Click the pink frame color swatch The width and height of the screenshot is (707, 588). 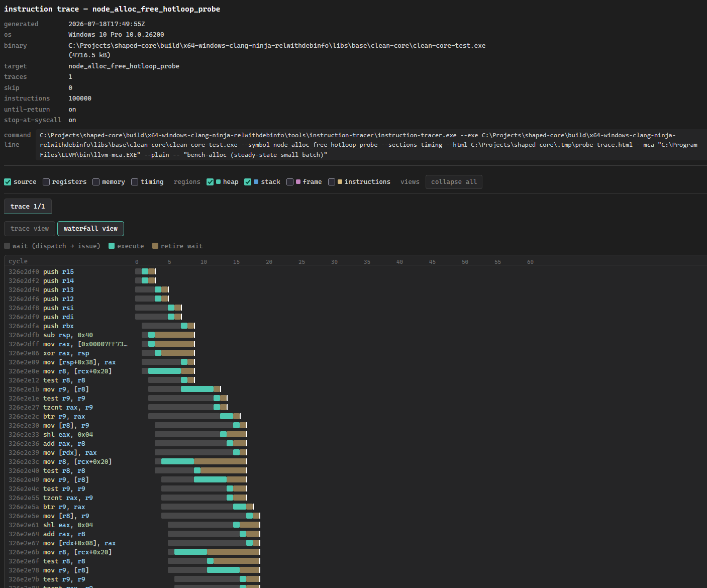coord(298,182)
